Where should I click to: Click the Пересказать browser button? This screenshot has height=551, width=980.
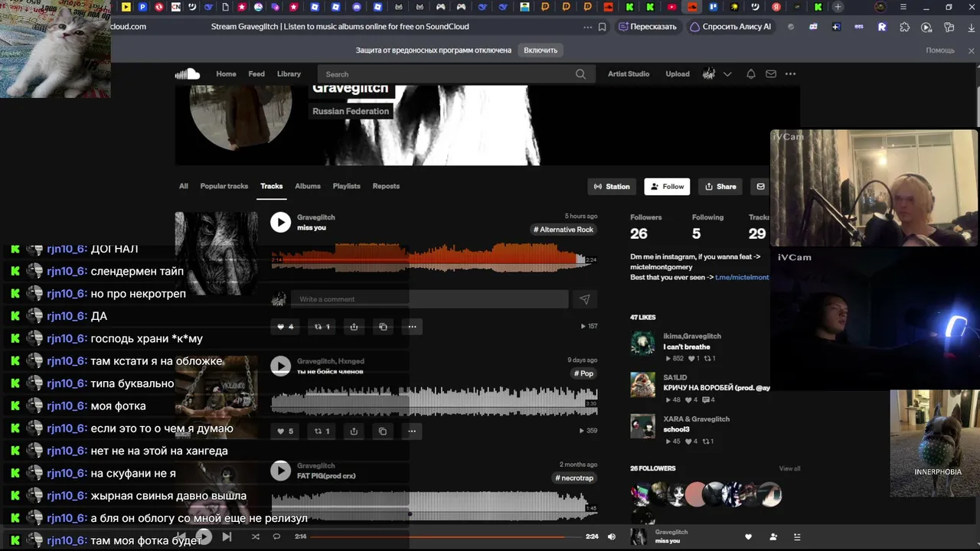click(x=648, y=27)
